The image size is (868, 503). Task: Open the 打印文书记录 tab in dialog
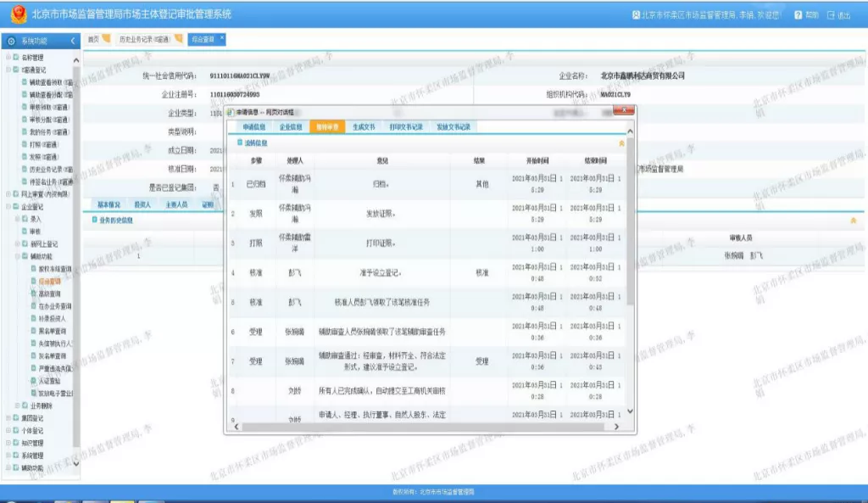click(x=405, y=126)
